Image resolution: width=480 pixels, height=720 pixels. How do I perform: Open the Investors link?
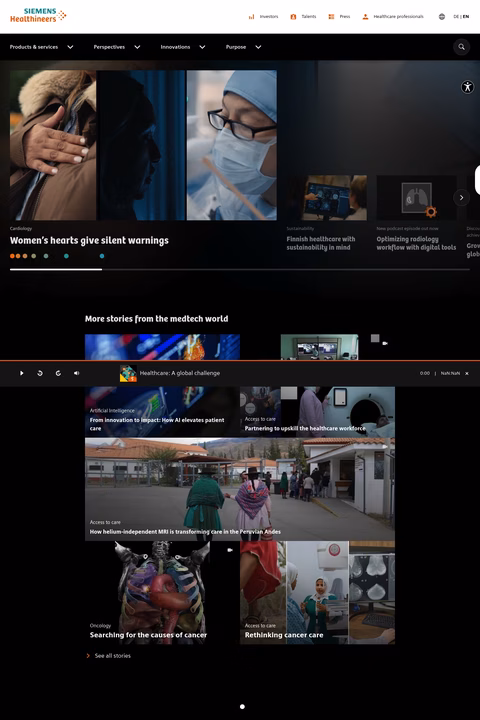[x=269, y=17]
